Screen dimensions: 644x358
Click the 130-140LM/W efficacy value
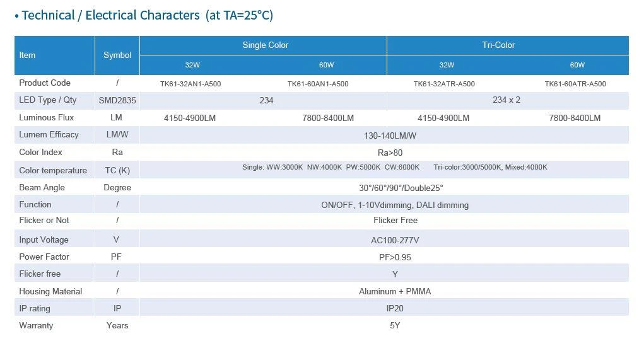click(x=390, y=136)
